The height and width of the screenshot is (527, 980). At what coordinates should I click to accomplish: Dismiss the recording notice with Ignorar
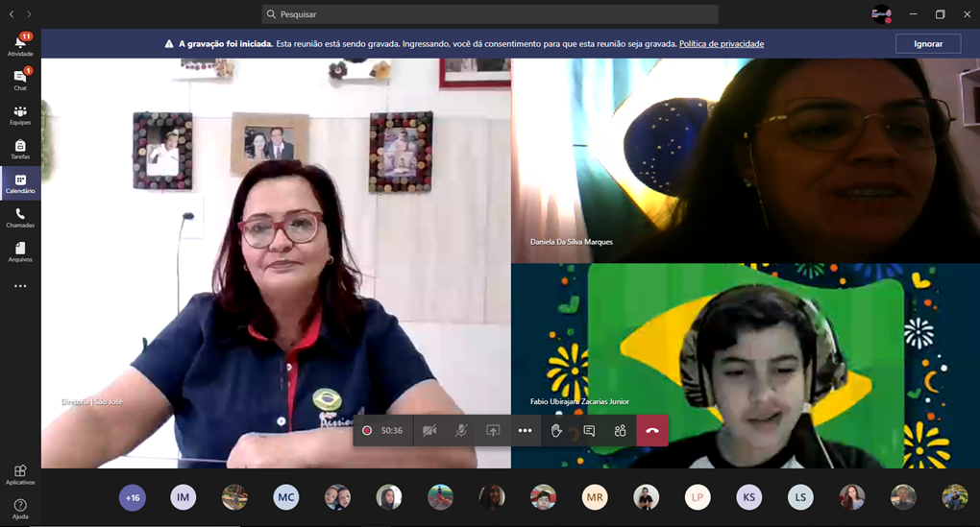click(927, 44)
